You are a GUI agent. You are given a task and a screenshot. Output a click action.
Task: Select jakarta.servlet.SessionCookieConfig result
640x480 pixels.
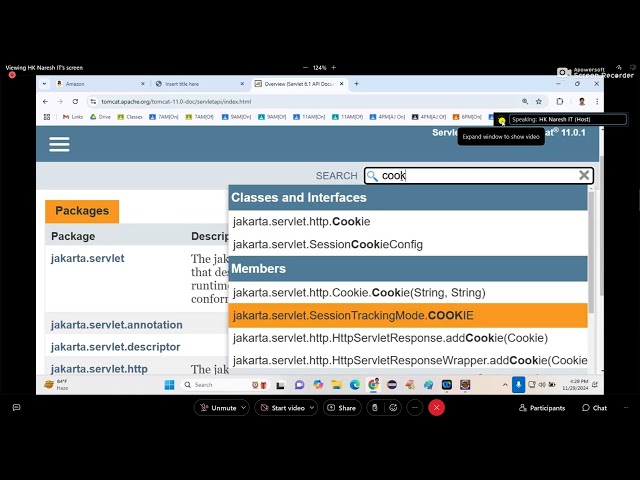click(x=408, y=244)
